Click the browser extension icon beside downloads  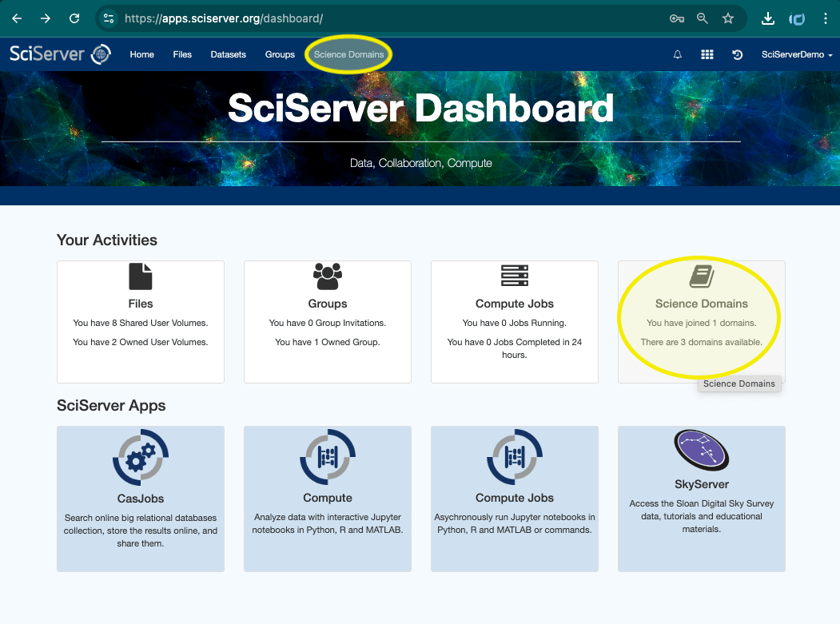797,18
